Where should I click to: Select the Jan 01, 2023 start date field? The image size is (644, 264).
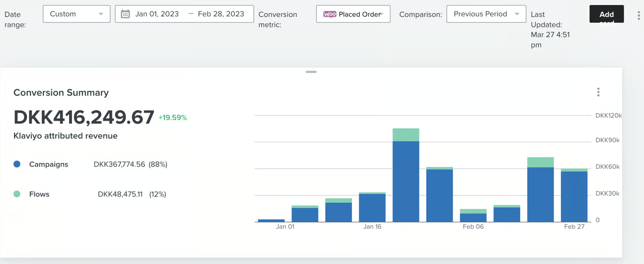(157, 14)
